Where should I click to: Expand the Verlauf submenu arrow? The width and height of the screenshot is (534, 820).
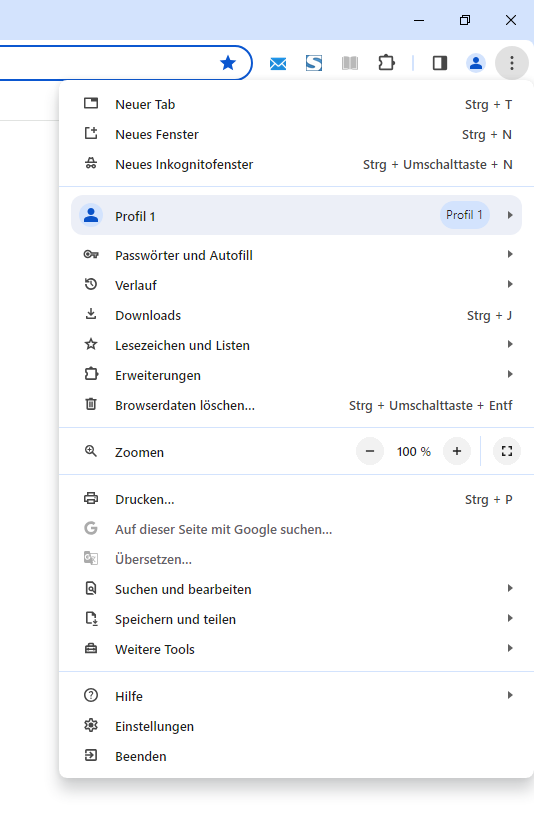510,284
